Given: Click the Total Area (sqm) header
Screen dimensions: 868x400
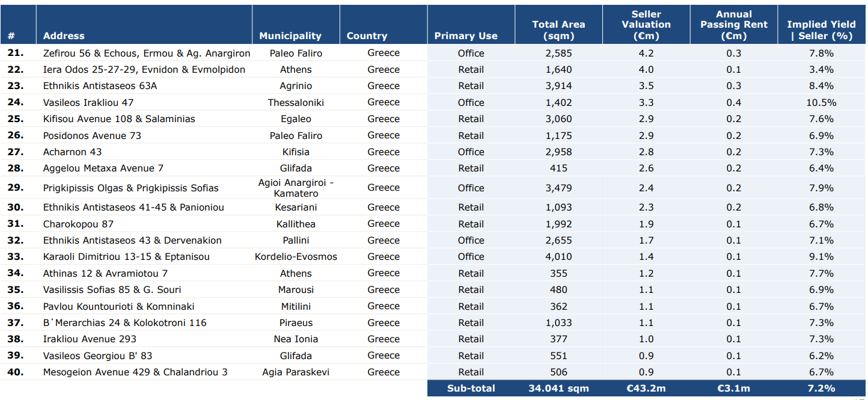Looking at the screenshot, I should [558, 30].
